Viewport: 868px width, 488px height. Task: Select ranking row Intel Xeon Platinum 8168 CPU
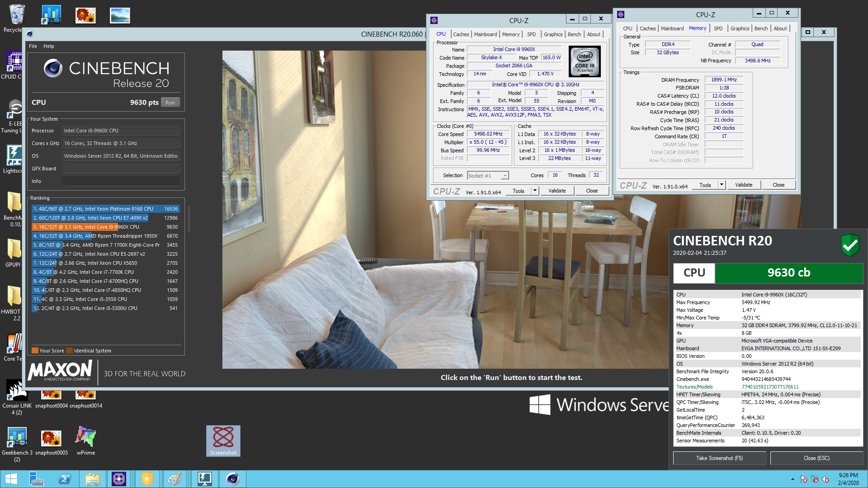click(105, 209)
